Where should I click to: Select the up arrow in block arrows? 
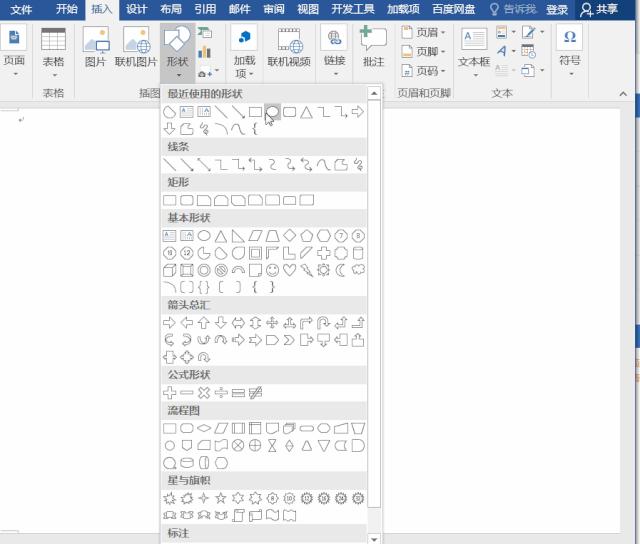[204, 323]
